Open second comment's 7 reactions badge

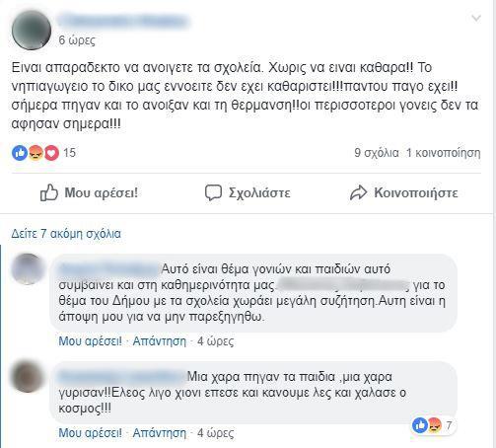coord(433,425)
